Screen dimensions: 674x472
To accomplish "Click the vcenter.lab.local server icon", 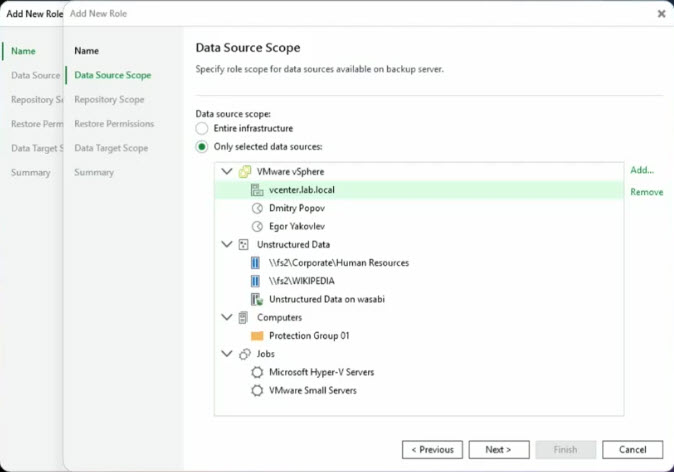I will click(257, 190).
